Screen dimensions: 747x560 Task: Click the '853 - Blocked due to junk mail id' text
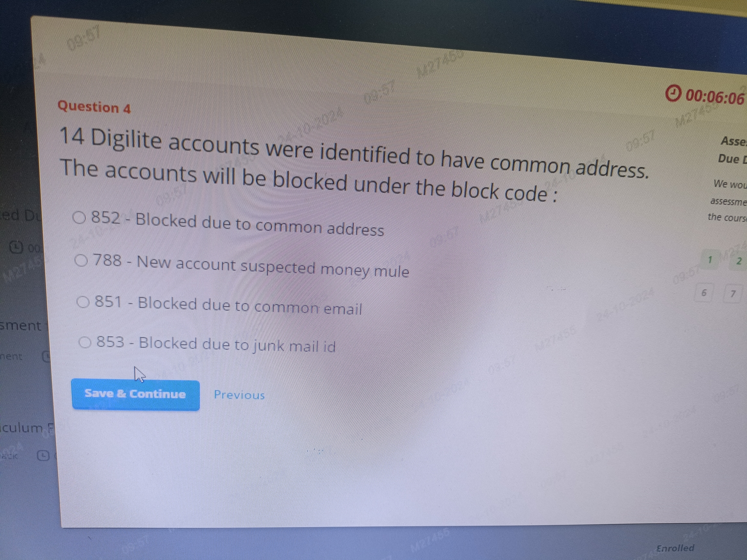pyautogui.click(x=216, y=344)
